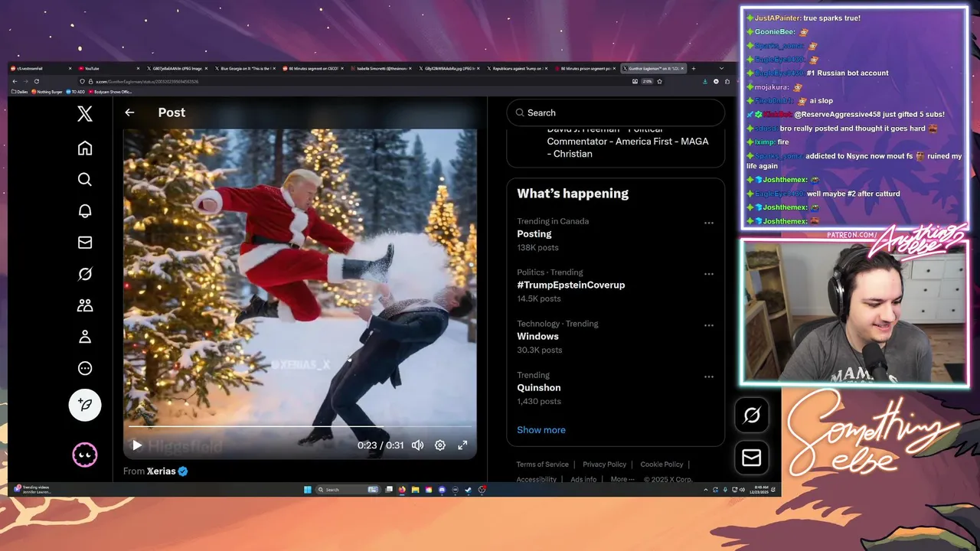Switch to the Isabella Simonetti tab
This screenshot has width=980, height=551.
[x=381, y=68]
